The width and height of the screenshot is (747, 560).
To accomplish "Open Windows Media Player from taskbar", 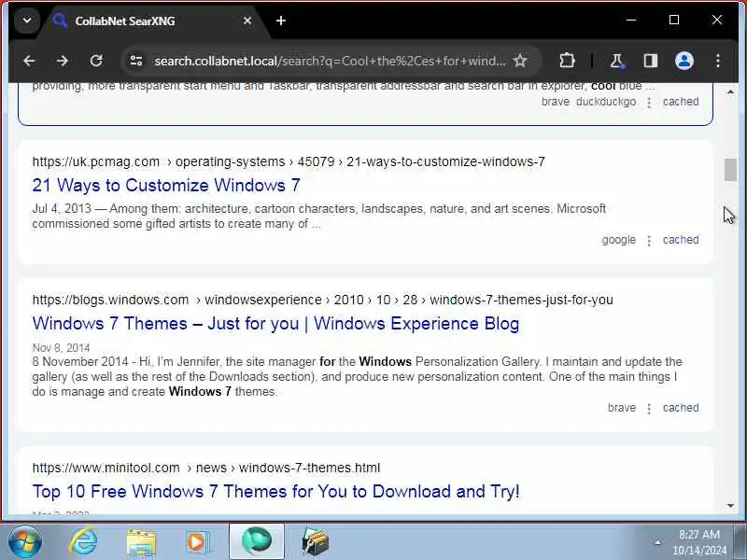I will (x=197, y=542).
